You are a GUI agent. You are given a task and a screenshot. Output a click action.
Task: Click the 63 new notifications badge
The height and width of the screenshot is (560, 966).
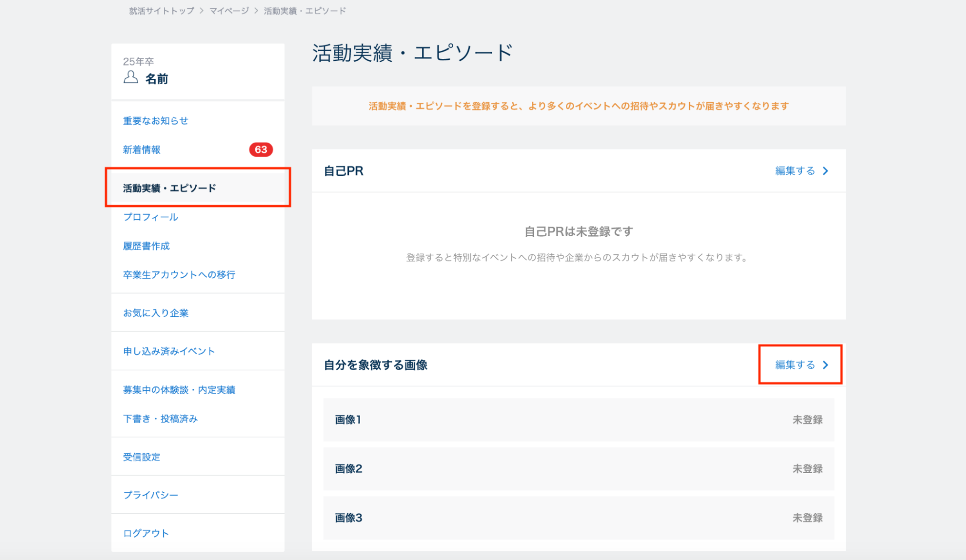click(261, 150)
